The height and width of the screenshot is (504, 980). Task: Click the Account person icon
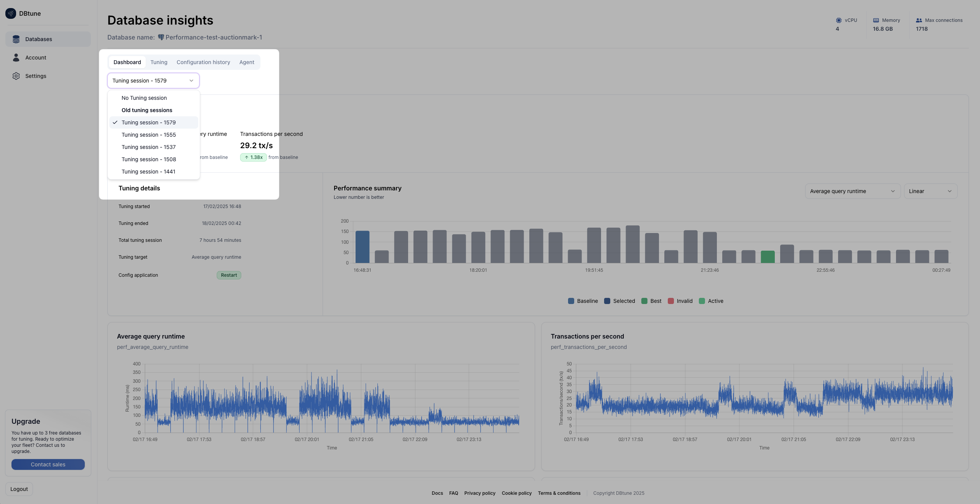16,58
